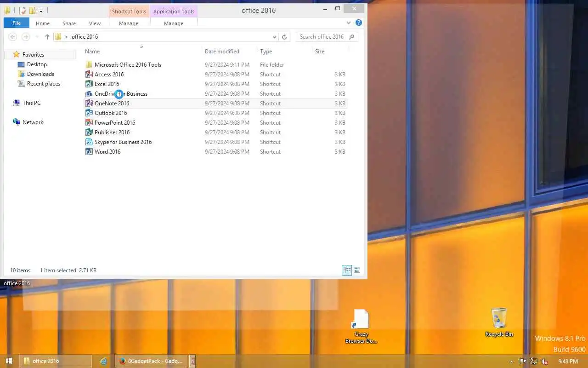This screenshot has height=368, width=588.
Task: Click the Properties quick access icon
Action: [x=22, y=10]
